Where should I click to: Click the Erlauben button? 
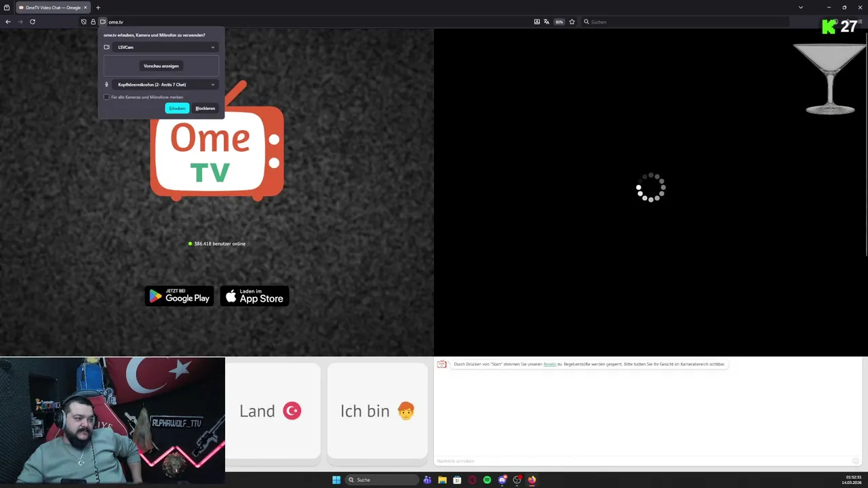pos(177,108)
